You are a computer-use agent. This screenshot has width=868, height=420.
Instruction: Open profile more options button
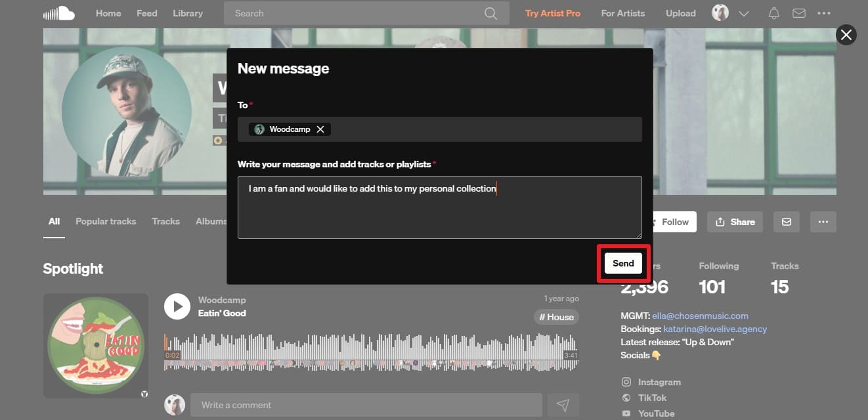[823, 222]
